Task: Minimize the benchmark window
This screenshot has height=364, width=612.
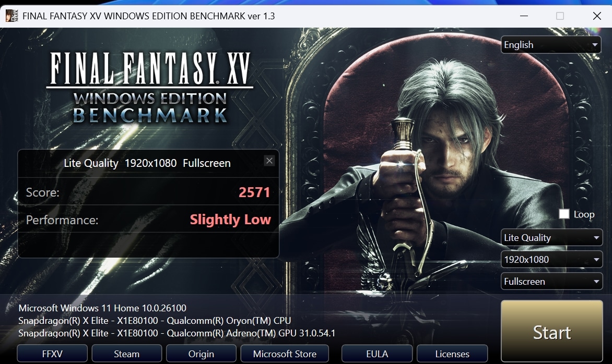Action: pyautogui.click(x=523, y=16)
